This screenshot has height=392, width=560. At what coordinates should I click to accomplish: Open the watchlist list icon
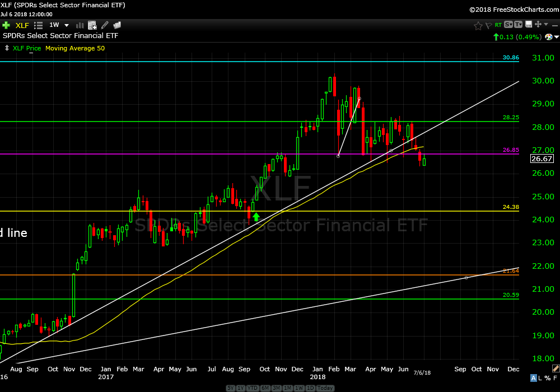click(39, 25)
